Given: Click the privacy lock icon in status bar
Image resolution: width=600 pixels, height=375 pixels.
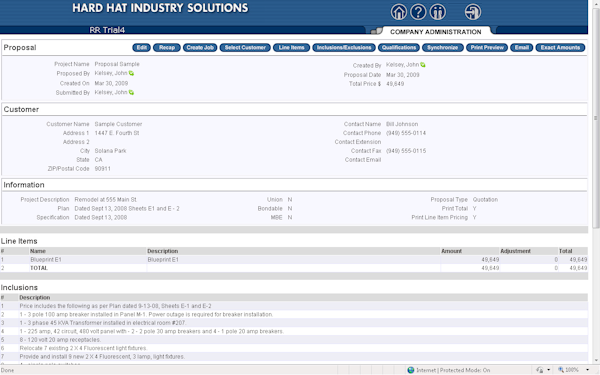Looking at the screenshot, I should click(x=540, y=370).
